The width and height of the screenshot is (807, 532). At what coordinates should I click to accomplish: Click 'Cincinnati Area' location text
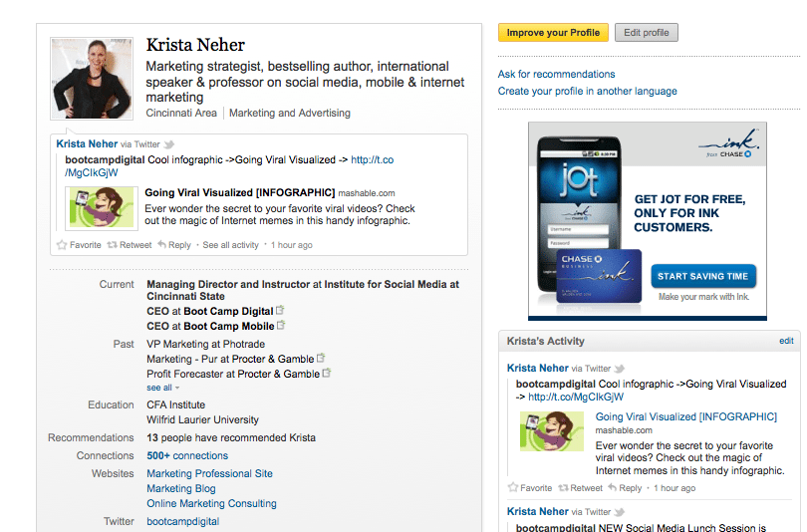(x=181, y=114)
